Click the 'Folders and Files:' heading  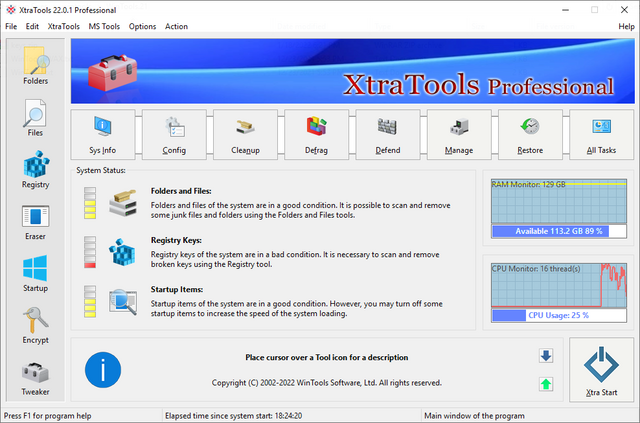click(181, 191)
